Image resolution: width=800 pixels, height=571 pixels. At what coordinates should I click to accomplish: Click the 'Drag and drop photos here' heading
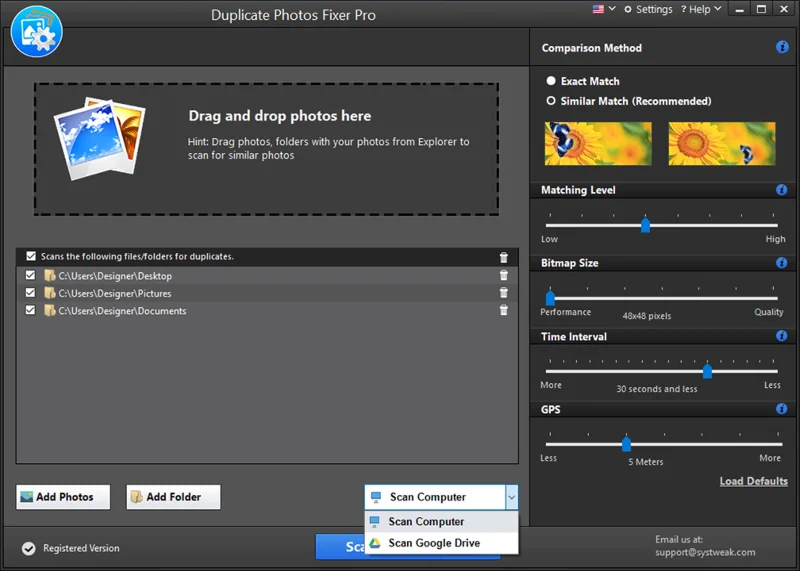tap(280, 116)
